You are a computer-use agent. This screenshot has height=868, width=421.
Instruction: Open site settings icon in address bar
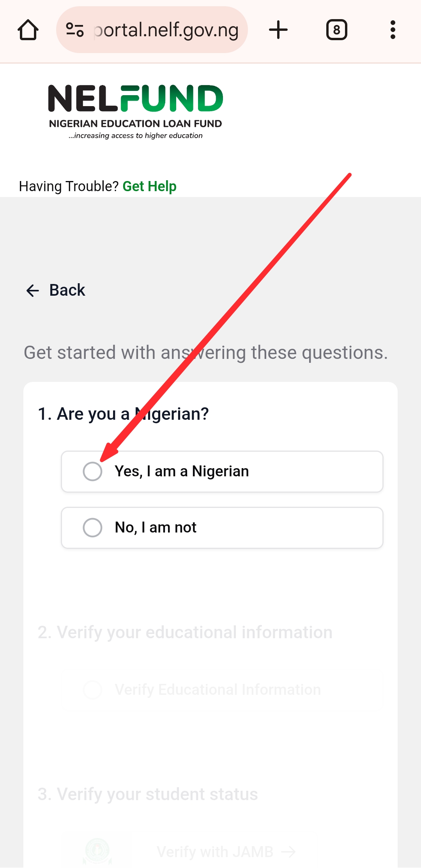[75, 30]
